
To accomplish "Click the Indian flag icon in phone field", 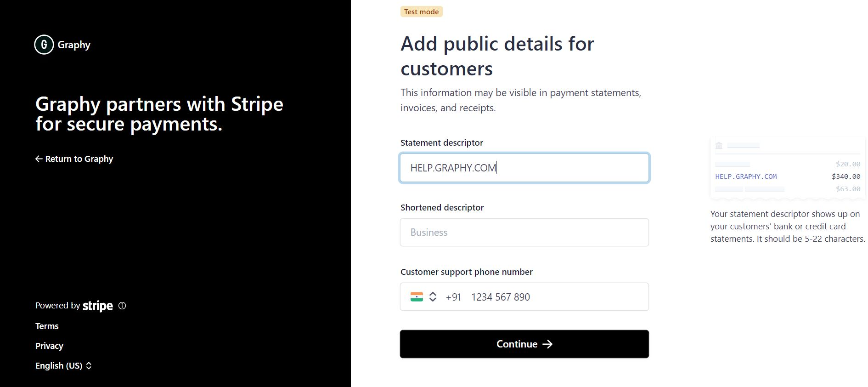I will pyautogui.click(x=417, y=296).
